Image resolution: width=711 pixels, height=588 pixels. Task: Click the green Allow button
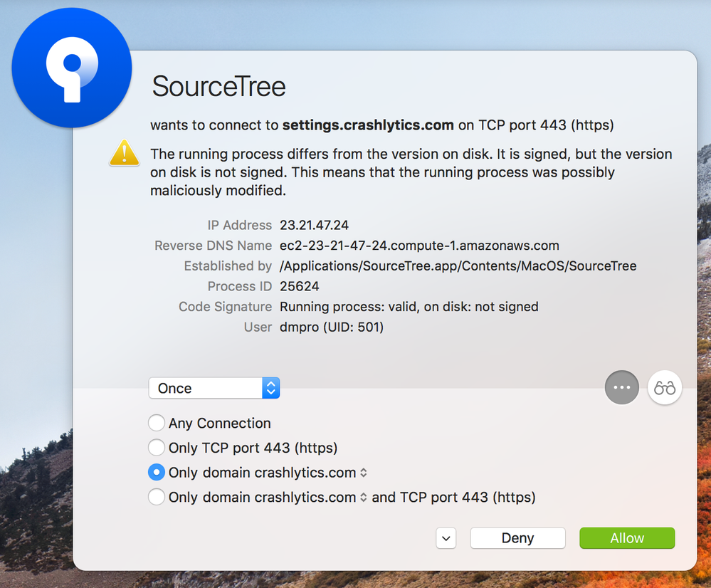click(x=627, y=538)
